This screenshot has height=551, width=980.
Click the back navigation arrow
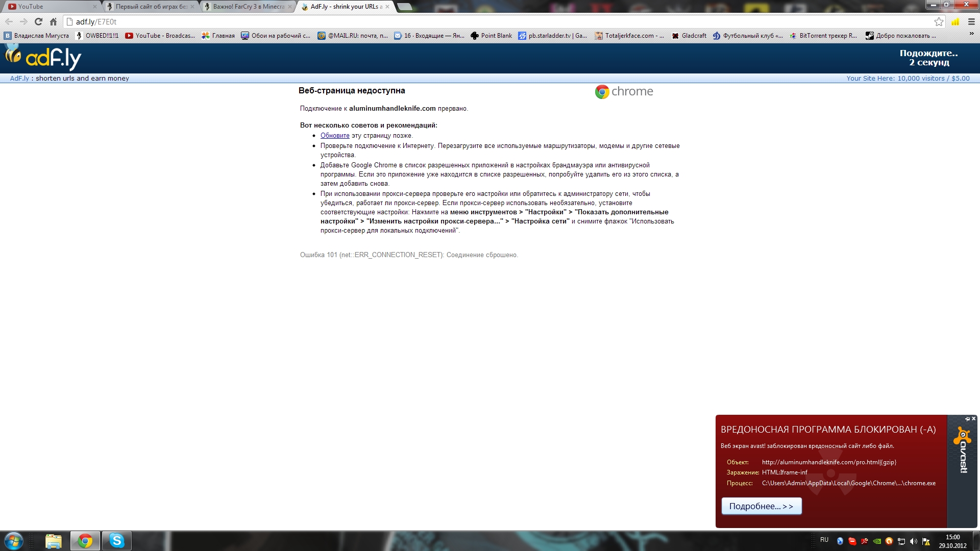click(9, 22)
